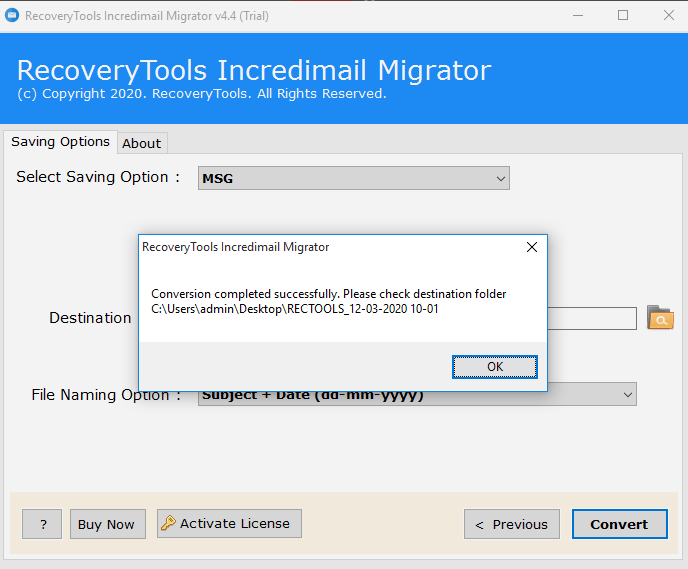Click the 'Conversion completed successfully' message text

point(329,294)
